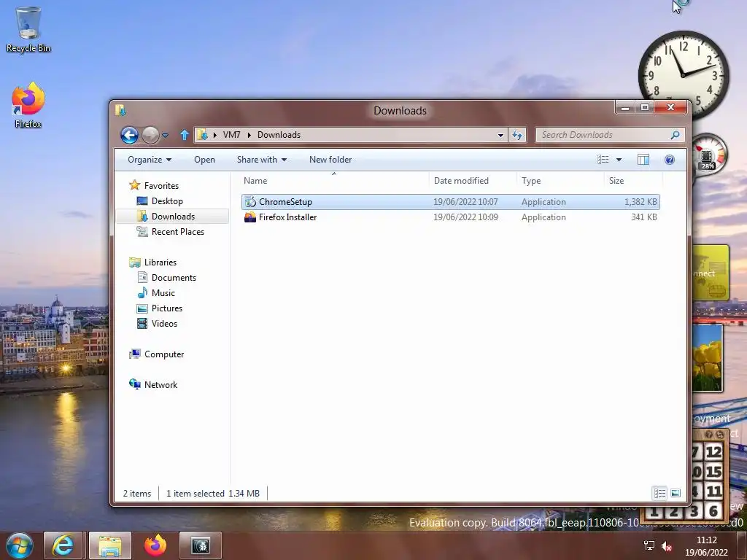Open the Organize menu
747x560 pixels.
click(x=149, y=160)
